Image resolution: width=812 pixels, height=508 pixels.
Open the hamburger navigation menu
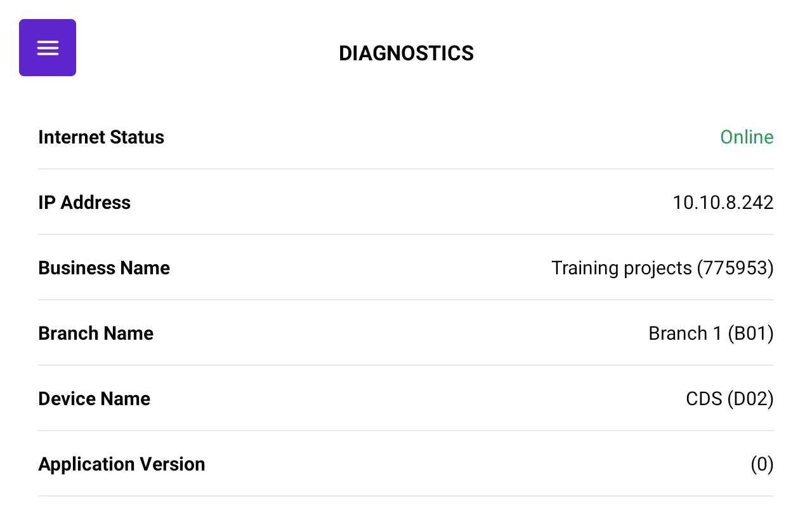48,48
